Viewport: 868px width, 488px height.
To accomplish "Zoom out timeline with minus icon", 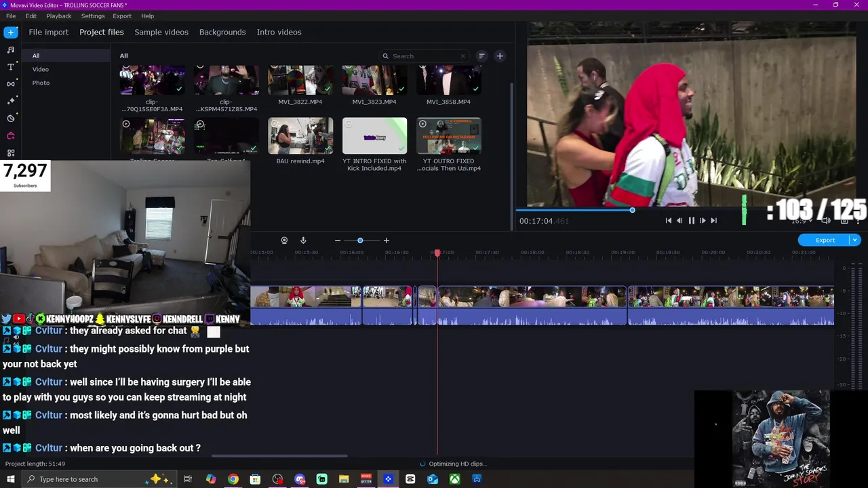I will coord(338,241).
